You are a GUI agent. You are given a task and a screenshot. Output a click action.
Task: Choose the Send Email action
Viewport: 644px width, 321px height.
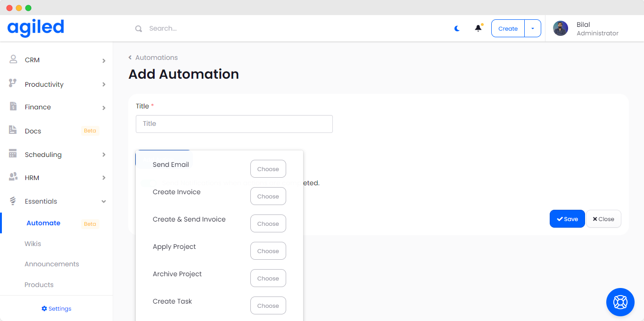[268, 169]
